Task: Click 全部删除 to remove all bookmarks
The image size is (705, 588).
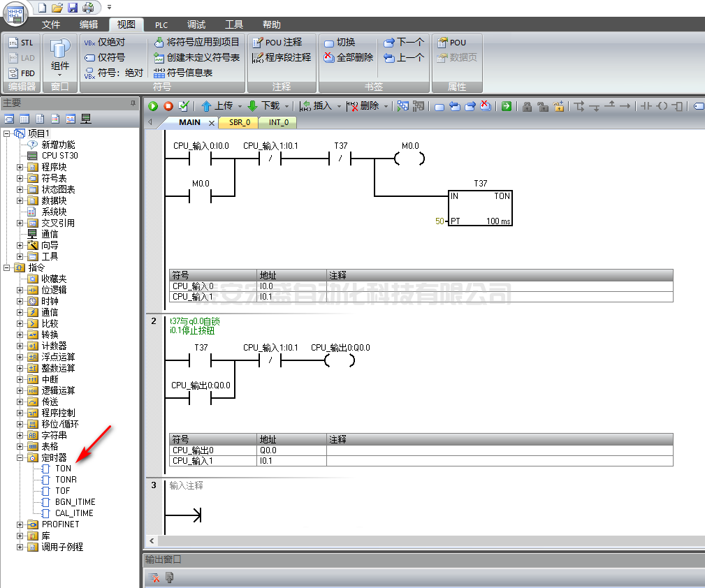Action: (x=353, y=56)
